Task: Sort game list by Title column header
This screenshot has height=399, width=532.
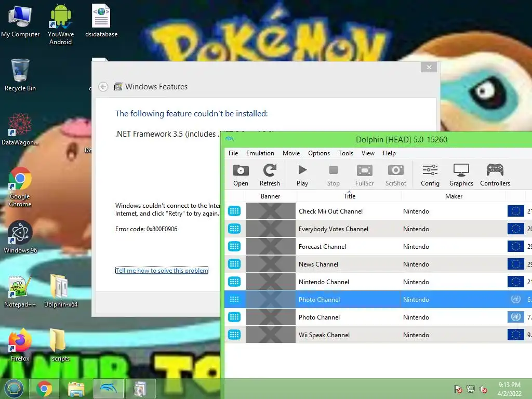Action: [349, 196]
